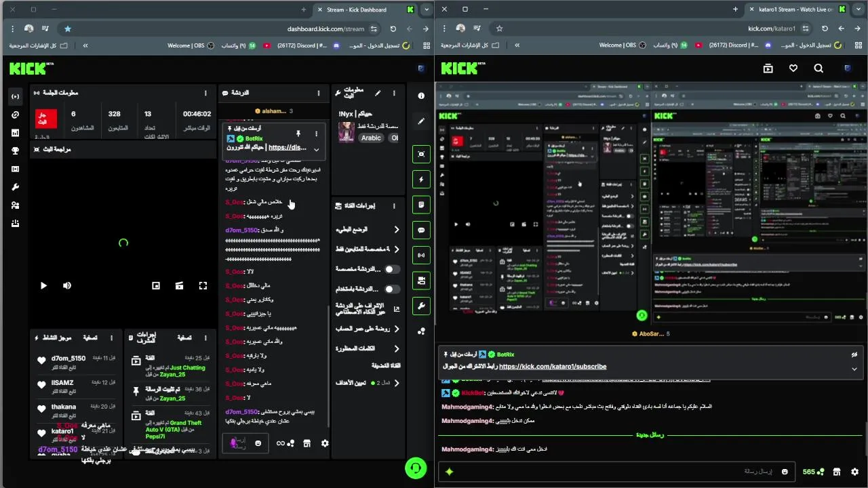
Task: Open pinned BotRix message three-dot menu
Action: click(x=316, y=134)
